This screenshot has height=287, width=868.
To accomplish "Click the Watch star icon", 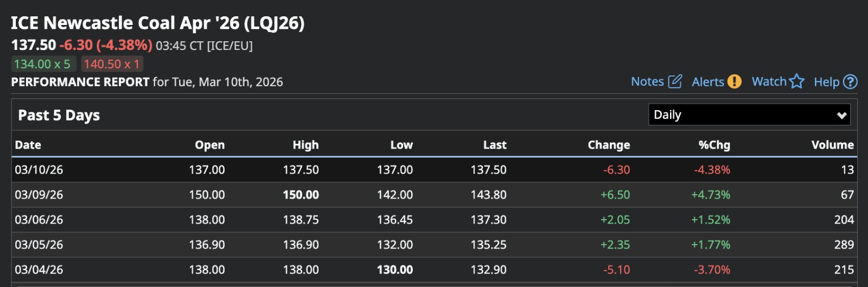I will tap(797, 81).
